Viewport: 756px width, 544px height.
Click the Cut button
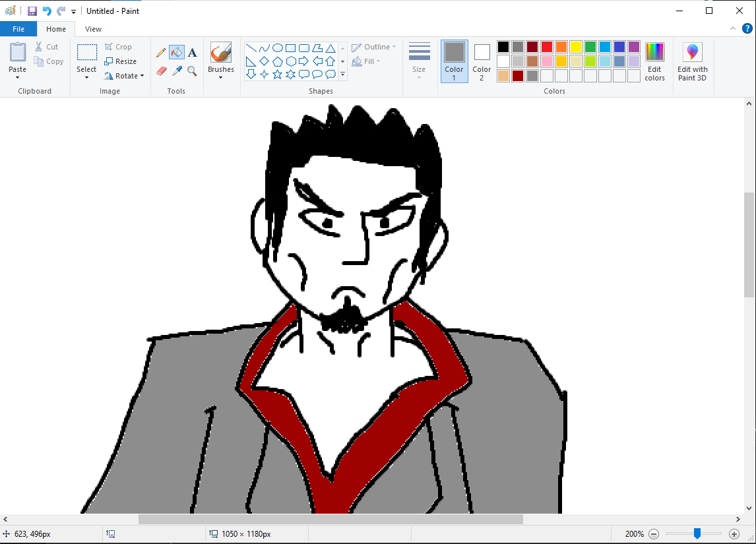click(x=46, y=47)
